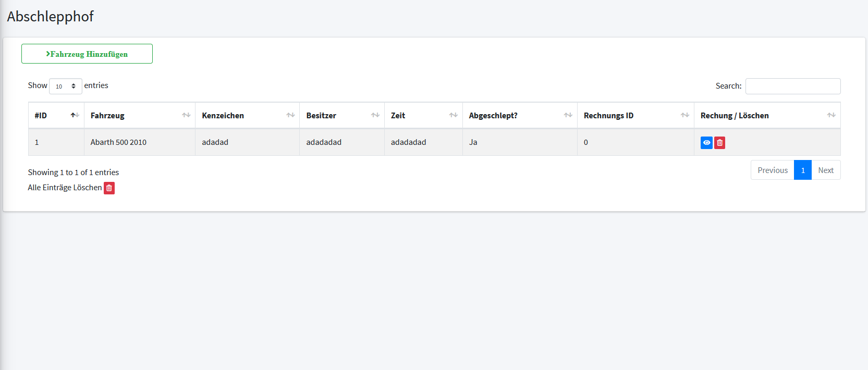Click the Abarth 500 2010 cell
Screen dimensions: 868x370
(x=118, y=142)
